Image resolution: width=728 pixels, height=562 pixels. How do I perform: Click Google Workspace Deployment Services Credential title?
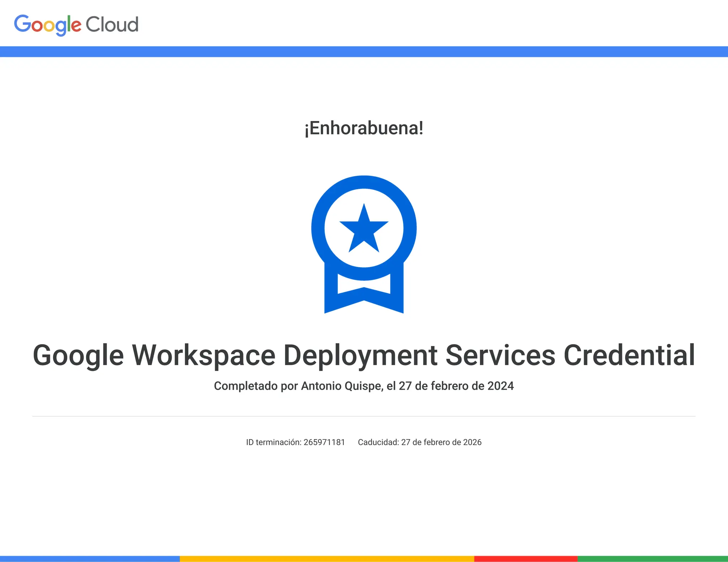click(364, 355)
